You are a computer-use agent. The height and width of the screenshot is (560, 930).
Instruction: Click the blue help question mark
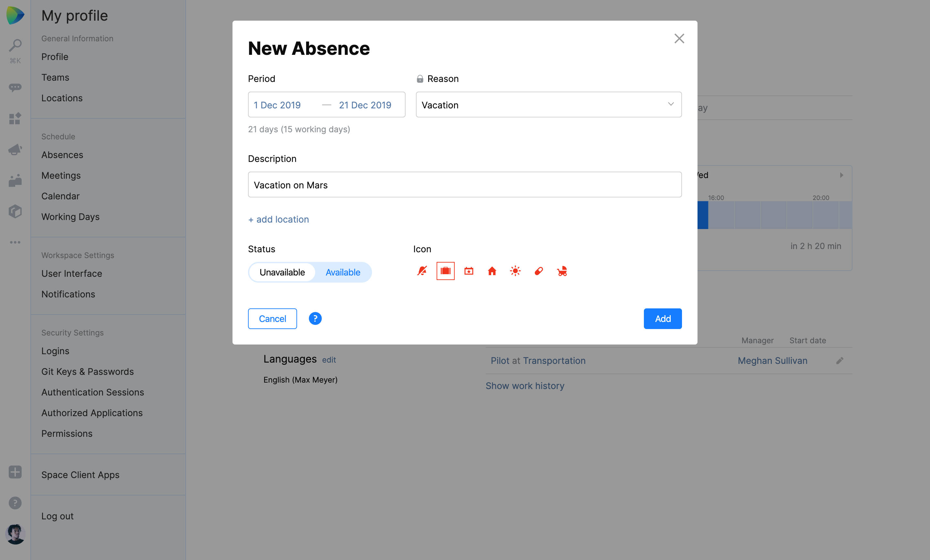click(x=315, y=319)
